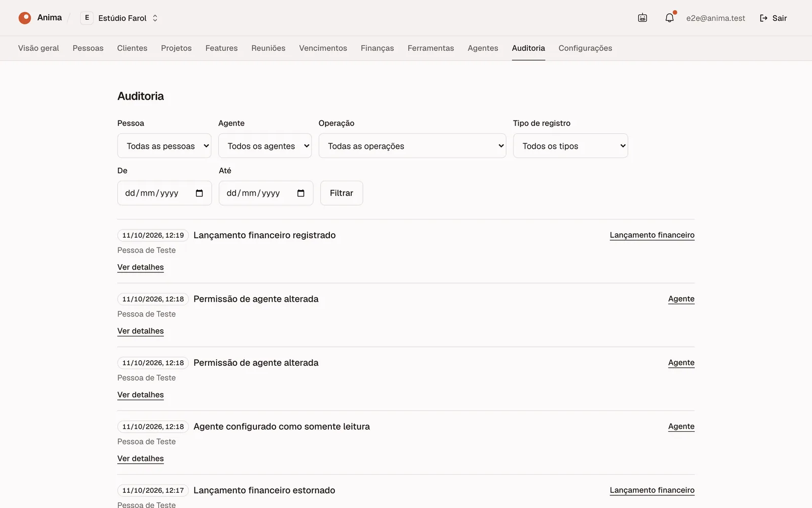Click the 11/10/2026, 12:17 timestamp badge
The height and width of the screenshot is (508, 812).
click(153, 490)
